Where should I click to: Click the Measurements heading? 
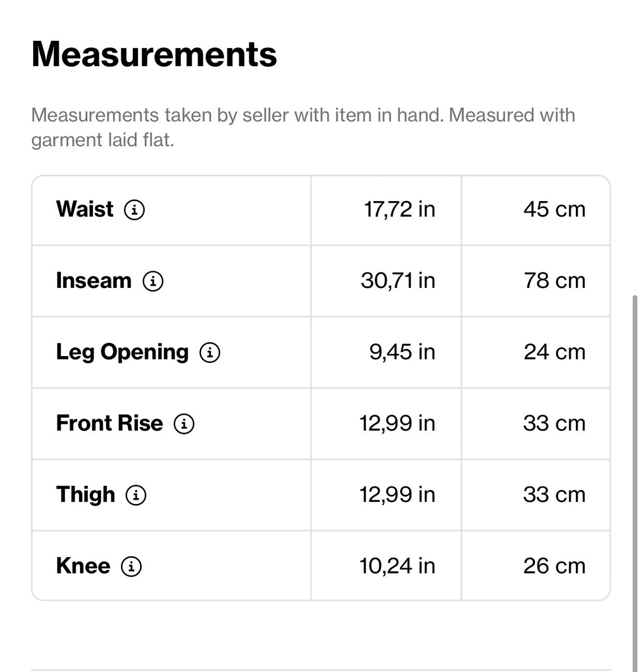pyautogui.click(x=154, y=54)
